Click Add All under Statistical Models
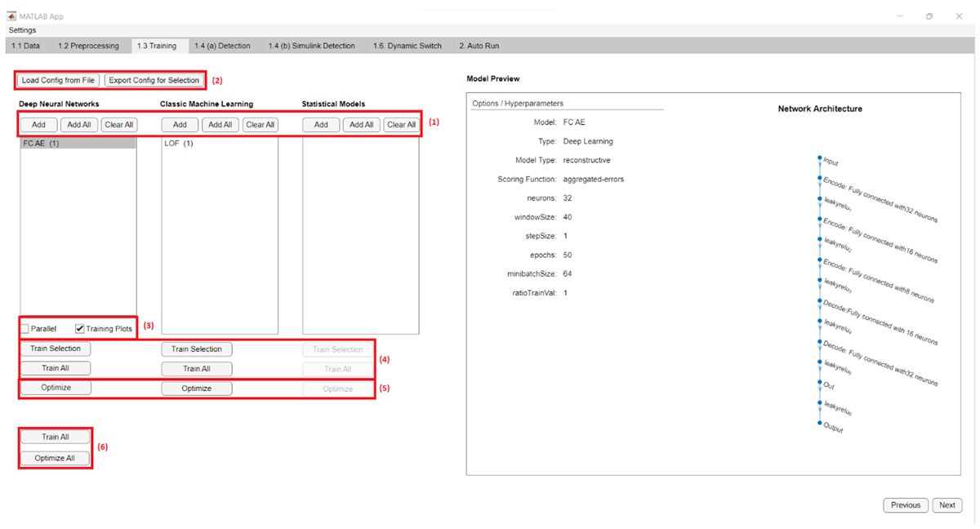980x529 pixels. tap(361, 124)
